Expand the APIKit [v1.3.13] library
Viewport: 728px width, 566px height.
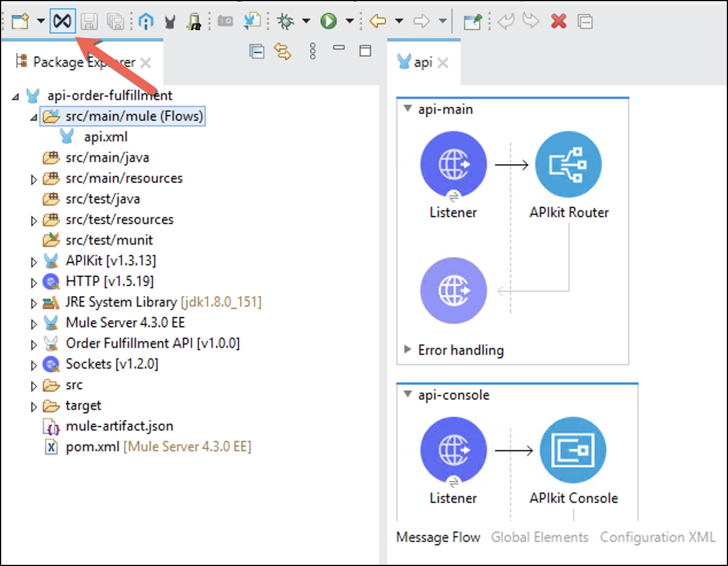34,262
